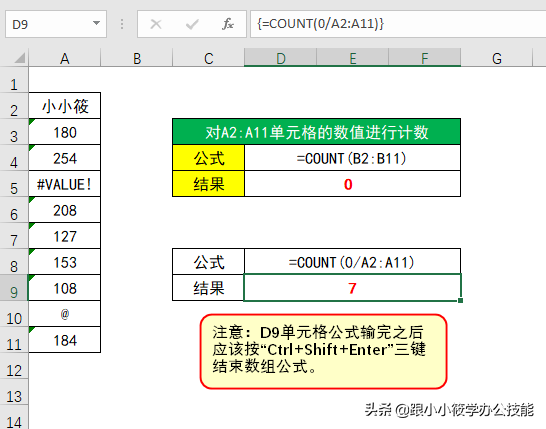Viewport: 546px width, 429px height.
Task: Click the formula bar with {=COUNT(0/A2:A11)}
Action: [x=398, y=24]
